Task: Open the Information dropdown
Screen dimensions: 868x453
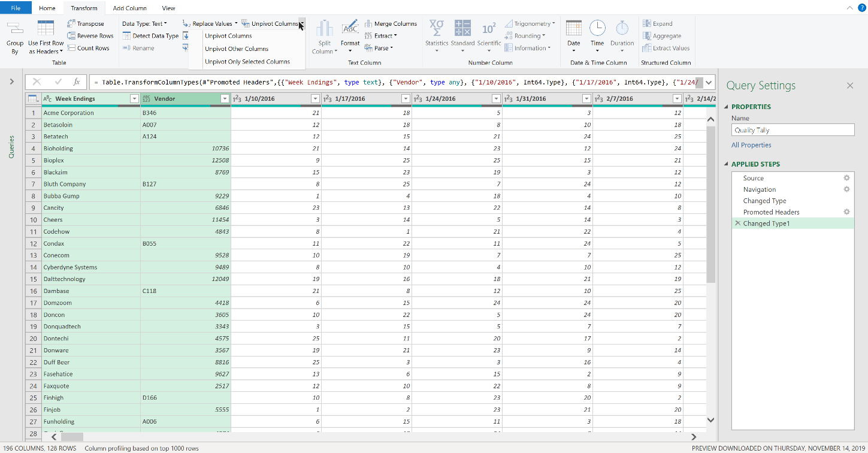Action: point(527,48)
